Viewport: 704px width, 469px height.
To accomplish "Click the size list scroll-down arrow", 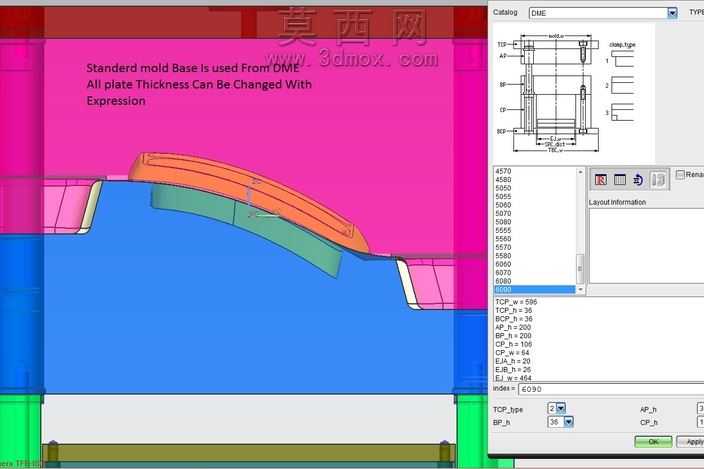I will 580,289.
